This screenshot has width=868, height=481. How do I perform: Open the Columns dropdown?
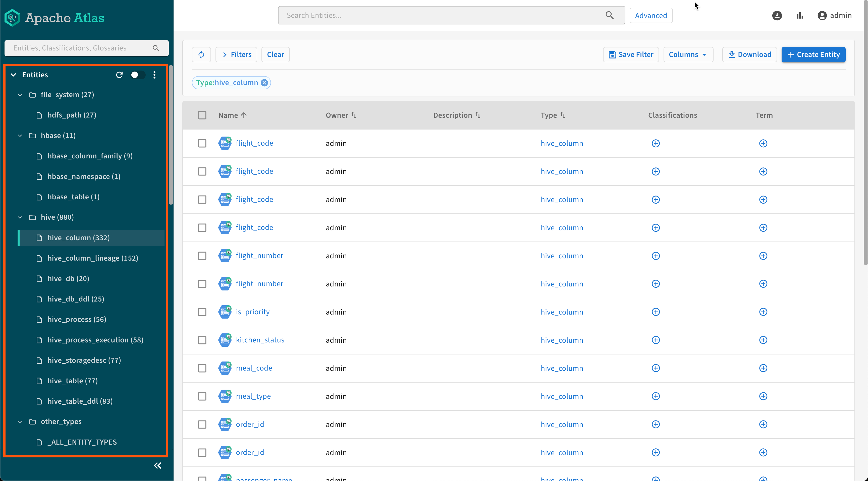(x=688, y=54)
